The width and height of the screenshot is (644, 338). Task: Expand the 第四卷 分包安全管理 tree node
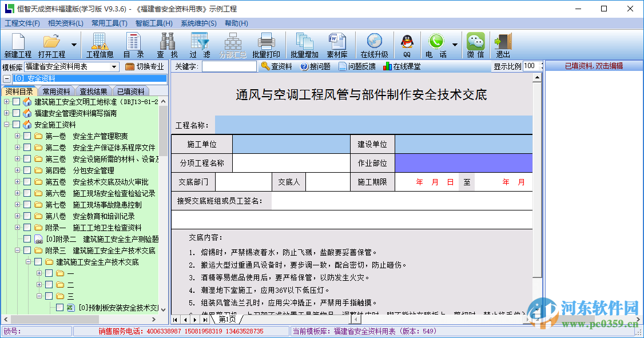18,170
